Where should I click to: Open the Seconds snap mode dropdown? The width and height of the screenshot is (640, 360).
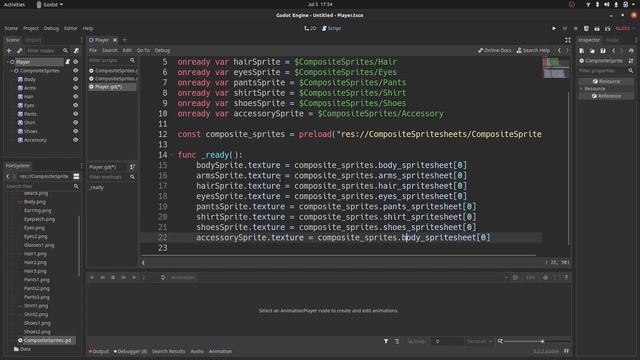click(x=479, y=341)
